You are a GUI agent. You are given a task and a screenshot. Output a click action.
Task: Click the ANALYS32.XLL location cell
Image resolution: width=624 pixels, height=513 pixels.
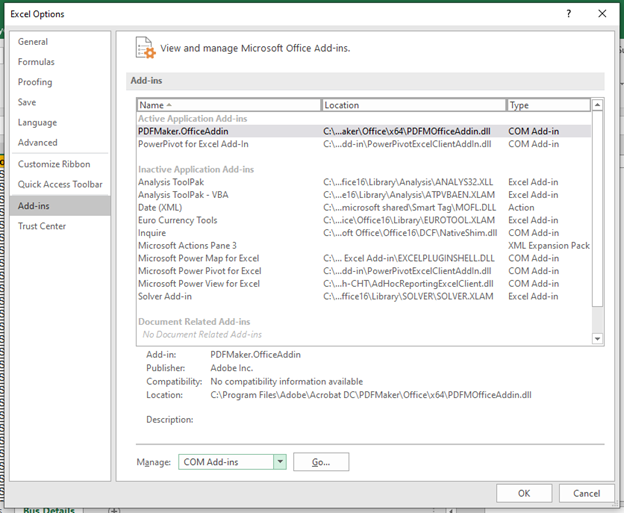coord(408,182)
